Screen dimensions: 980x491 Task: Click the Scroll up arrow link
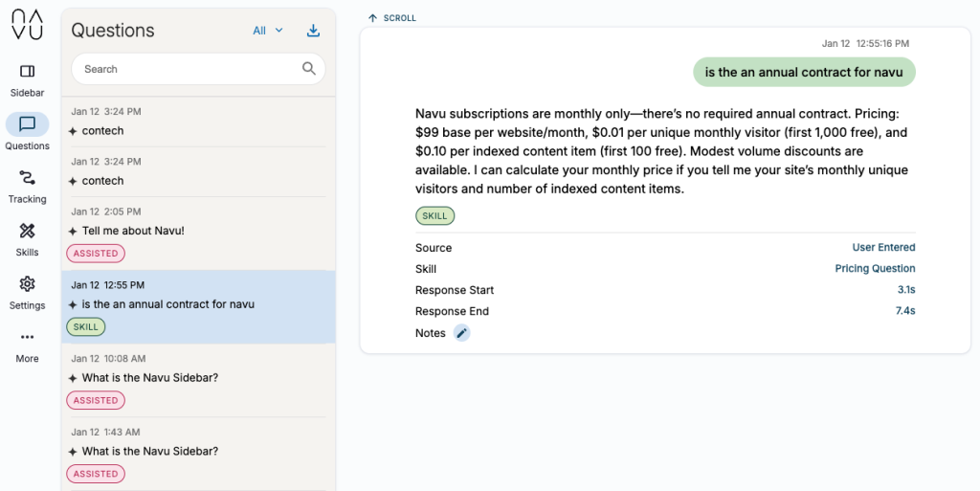(x=392, y=18)
